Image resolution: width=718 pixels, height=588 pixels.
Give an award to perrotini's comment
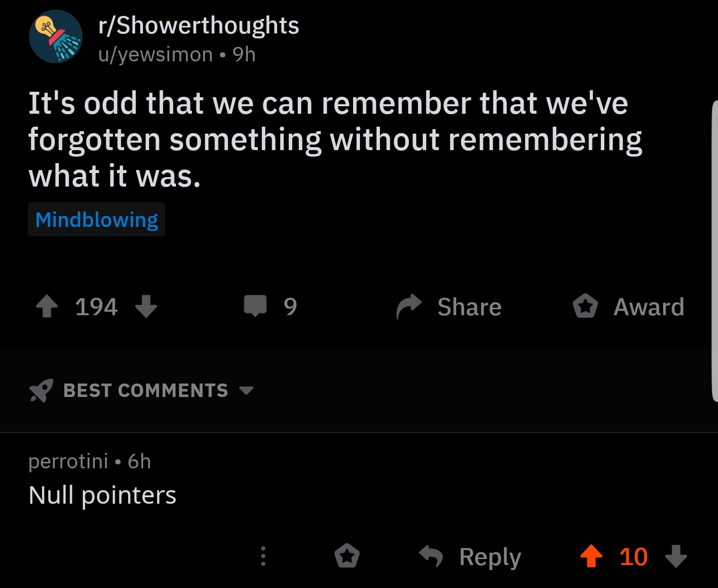347,556
